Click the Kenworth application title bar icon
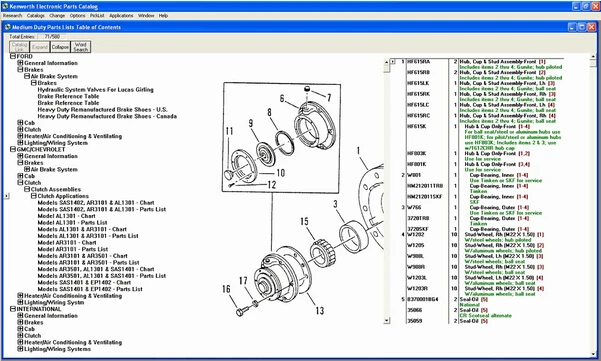 (x=5, y=6)
